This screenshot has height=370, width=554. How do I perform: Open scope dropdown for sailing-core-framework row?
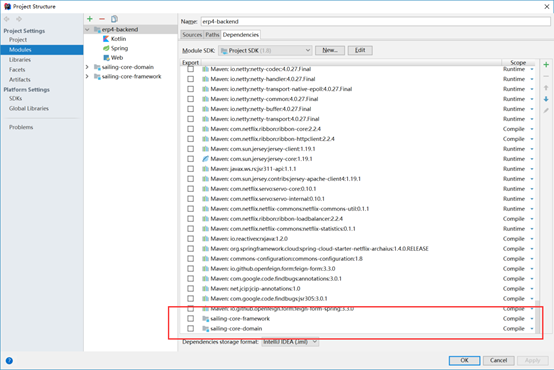(x=532, y=319)
